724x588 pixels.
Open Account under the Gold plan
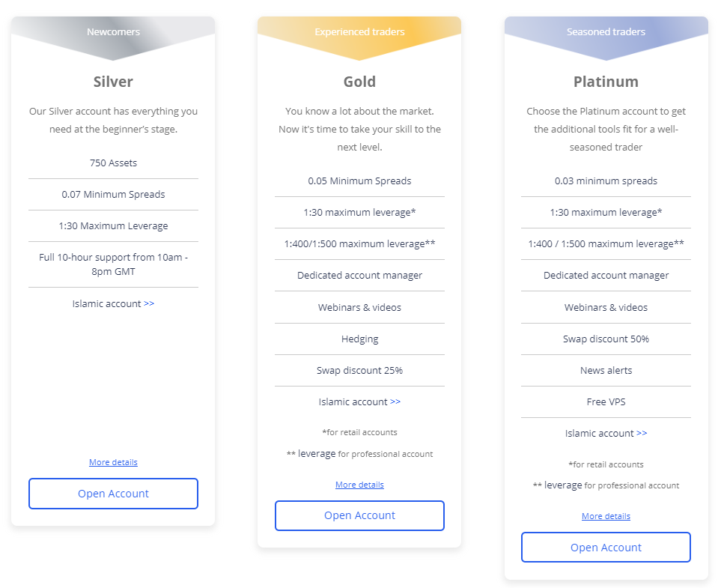[x=359, y=515]
